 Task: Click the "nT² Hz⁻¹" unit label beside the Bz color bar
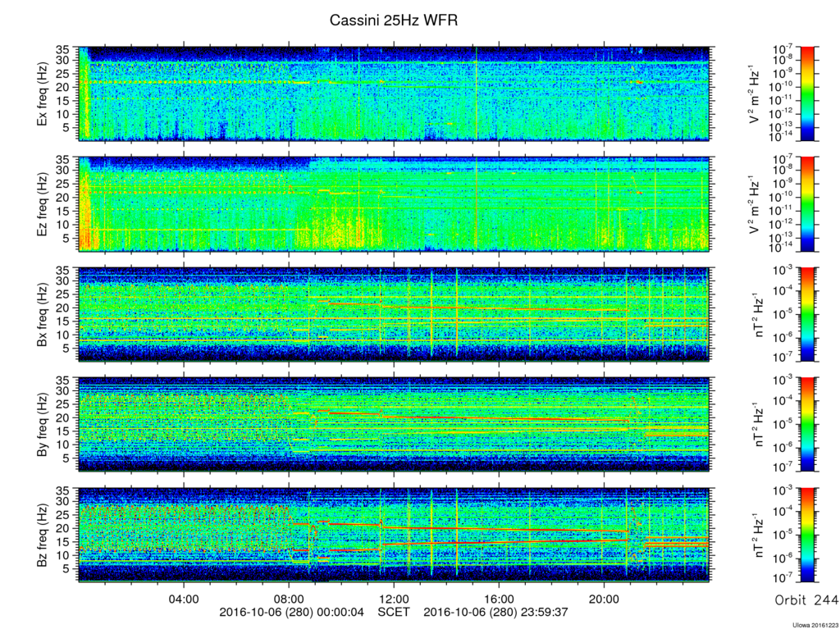760,536
